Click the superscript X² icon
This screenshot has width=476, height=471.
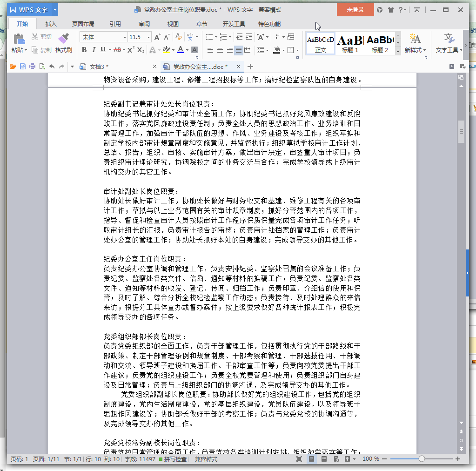coord(131,50)
